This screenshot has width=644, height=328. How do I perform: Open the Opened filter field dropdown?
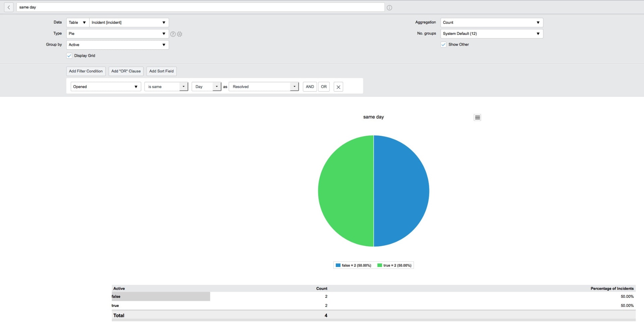tap(106, 87)
